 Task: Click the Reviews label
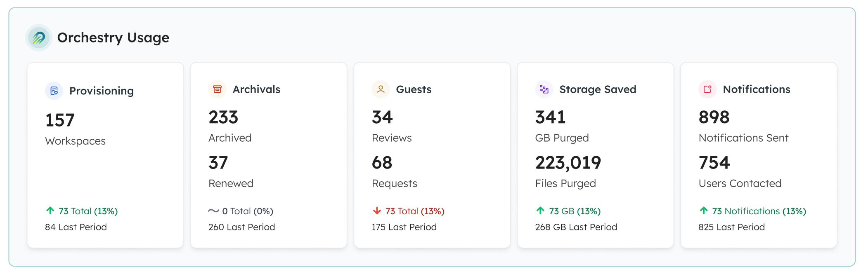click(392, 138)
